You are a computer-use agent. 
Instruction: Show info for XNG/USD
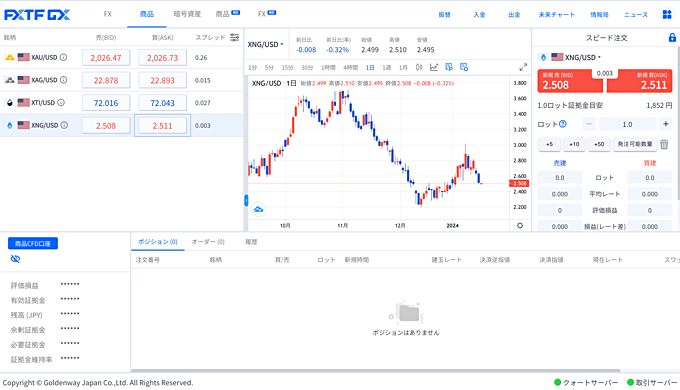click(x=64, y=125)
